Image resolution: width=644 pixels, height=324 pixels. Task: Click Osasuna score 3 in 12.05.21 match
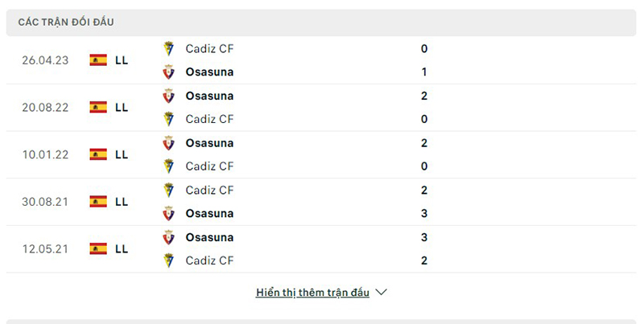pyautogui.click(x=424, y=237)
